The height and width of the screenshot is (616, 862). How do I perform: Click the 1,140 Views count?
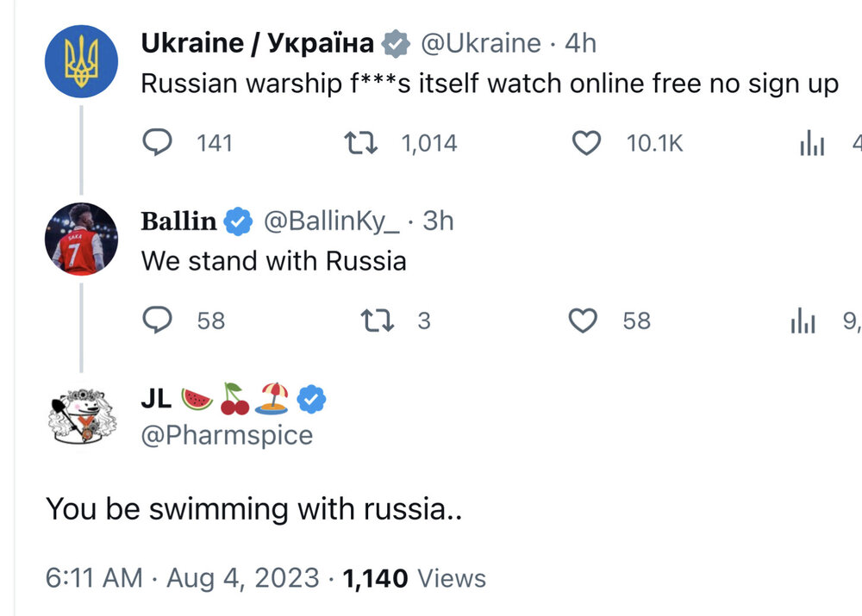pyautogui.click(x=415, y=577)
